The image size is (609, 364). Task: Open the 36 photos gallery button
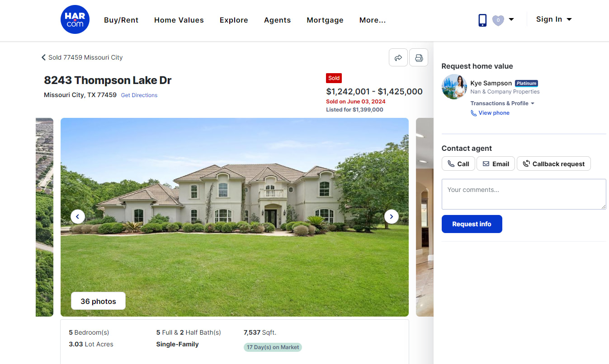point(98,301)
